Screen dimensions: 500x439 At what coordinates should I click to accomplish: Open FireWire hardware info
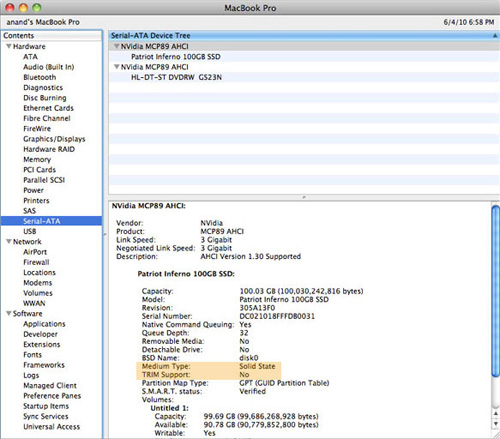pyautogui.click(x=37, y=129)
